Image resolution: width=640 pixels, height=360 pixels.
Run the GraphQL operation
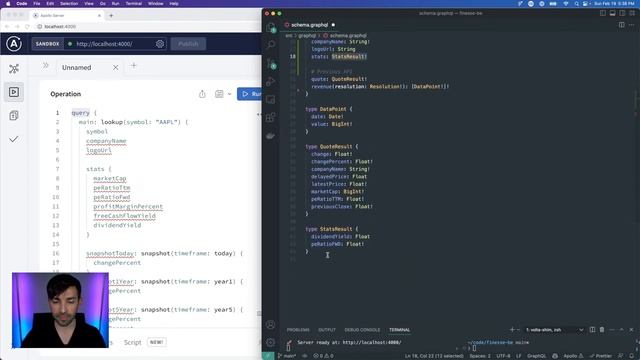click(249, 94)
